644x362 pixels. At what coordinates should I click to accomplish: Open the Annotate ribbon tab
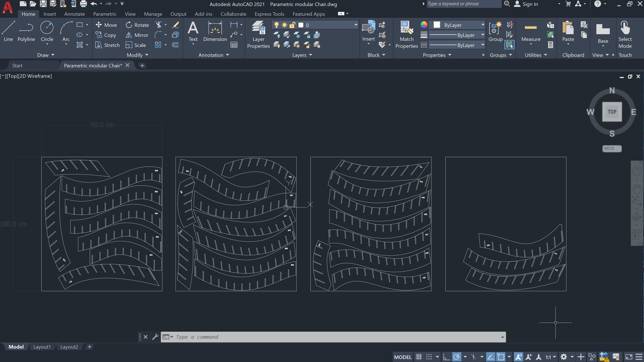(x=74, y=14)
